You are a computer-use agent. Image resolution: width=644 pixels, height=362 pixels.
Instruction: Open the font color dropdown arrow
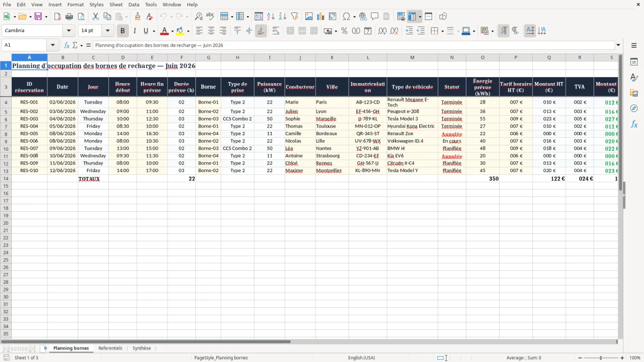(x=172, y=31)
